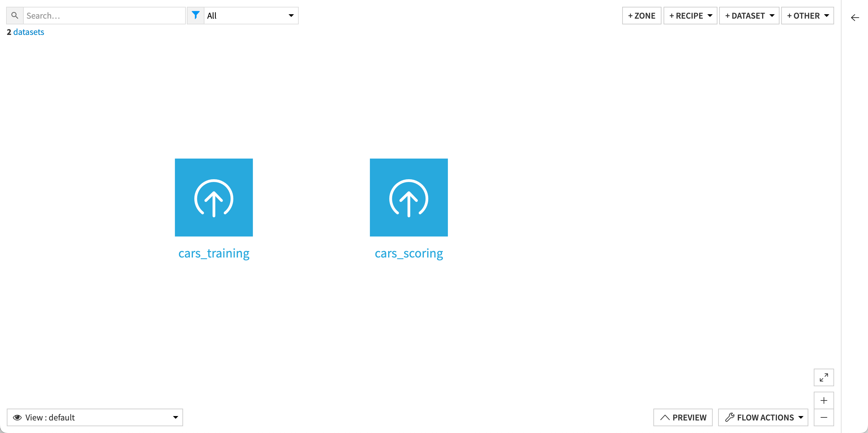Image resolution: width=868 pixels, height=433 pixels.
Task: Open the DATASET dropdown
Action: click(749, 15)
